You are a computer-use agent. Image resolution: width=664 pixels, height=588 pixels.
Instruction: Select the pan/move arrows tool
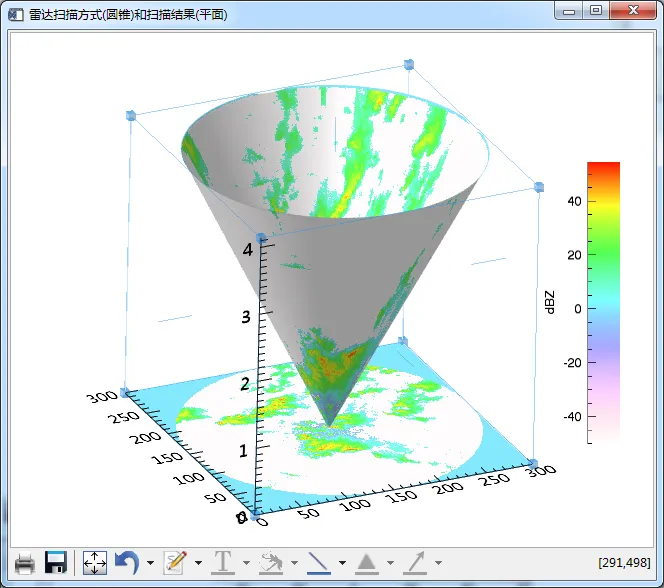click(94, 562)
